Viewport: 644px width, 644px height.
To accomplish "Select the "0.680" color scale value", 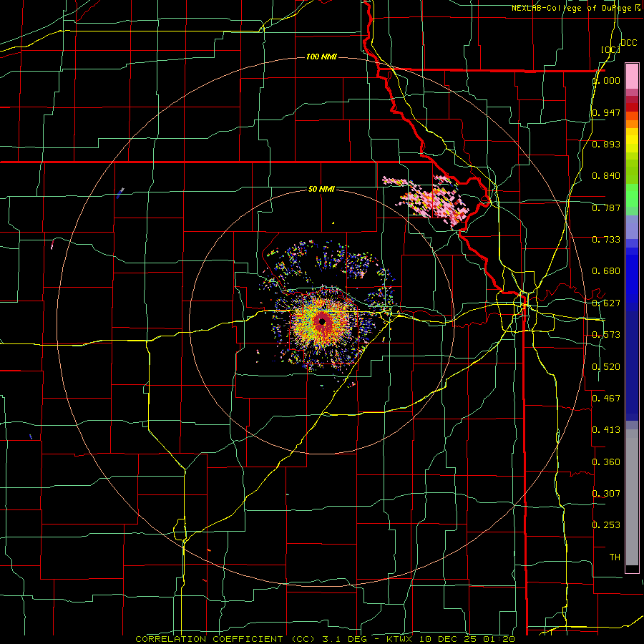I will pos(606,271).
